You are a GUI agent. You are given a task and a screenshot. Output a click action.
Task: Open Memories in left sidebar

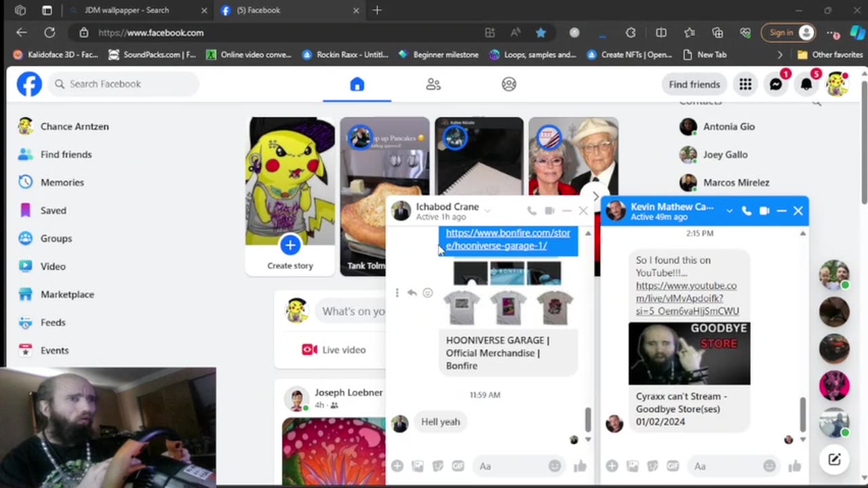click(x=62, y=182)
